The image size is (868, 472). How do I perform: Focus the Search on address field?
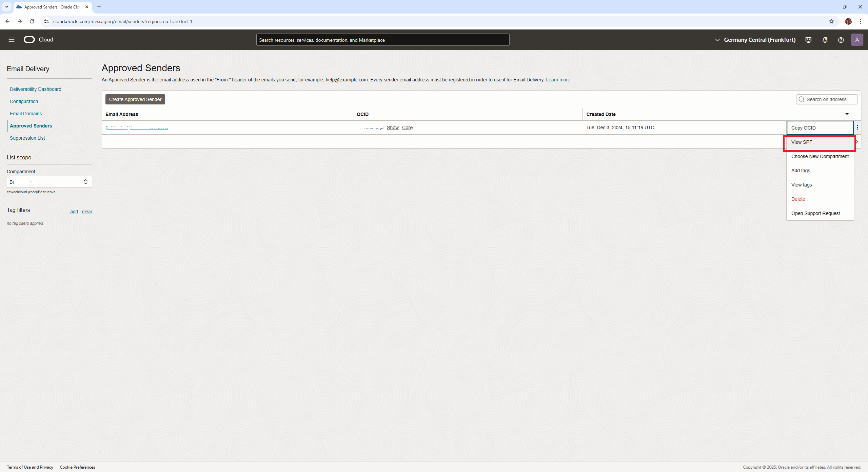[827, 99]
